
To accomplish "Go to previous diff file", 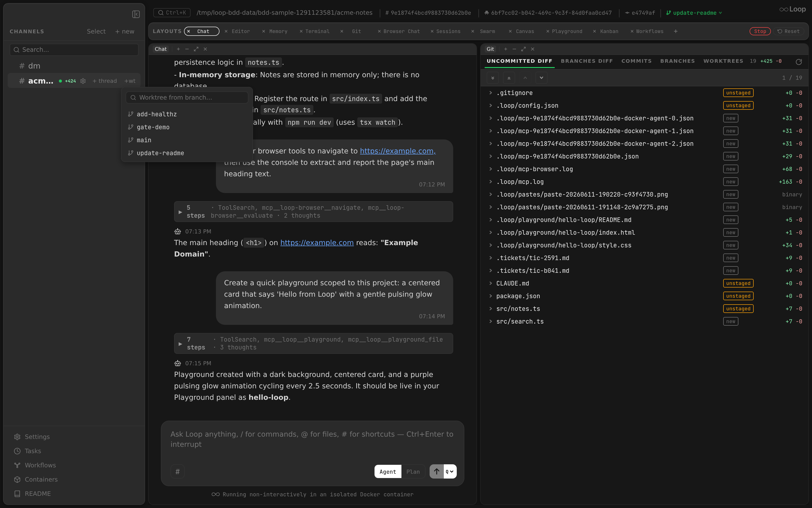I will pyautogui.click(x=525, y=78).
